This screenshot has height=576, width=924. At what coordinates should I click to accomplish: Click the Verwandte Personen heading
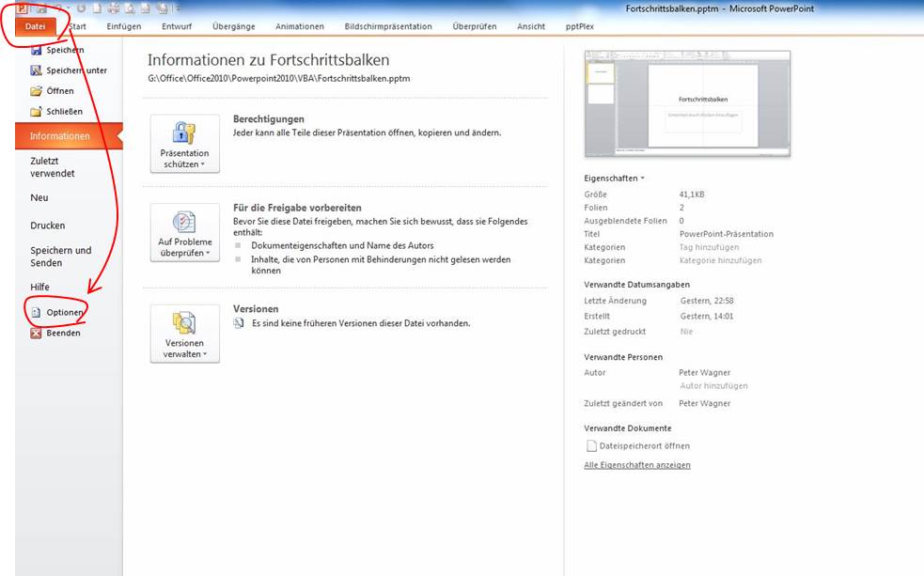pos(623,357)
